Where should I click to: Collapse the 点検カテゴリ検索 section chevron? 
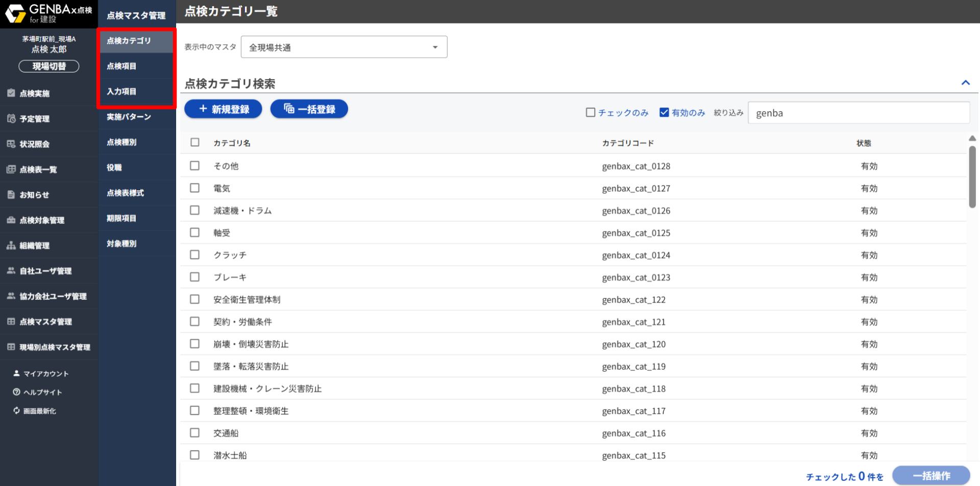pos(965,83)
